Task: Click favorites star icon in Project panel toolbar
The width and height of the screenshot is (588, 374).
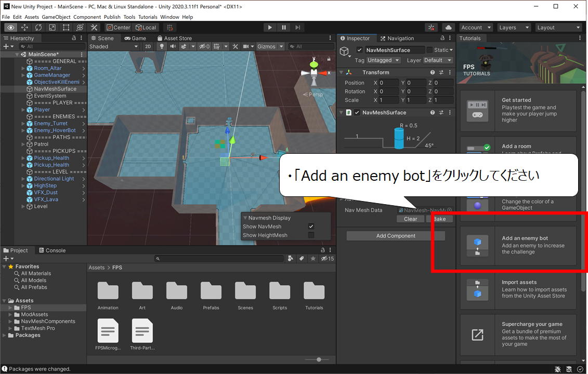Action: 313,259
